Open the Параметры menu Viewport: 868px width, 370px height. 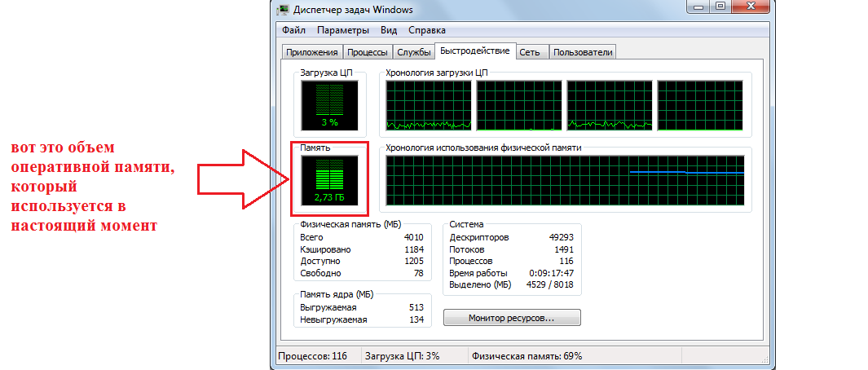pos(343,30)
